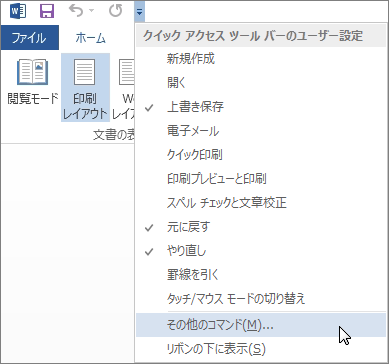Enable 罫線を引く menu entry
This screenshot has width=389, height=364.
point(261,275)
